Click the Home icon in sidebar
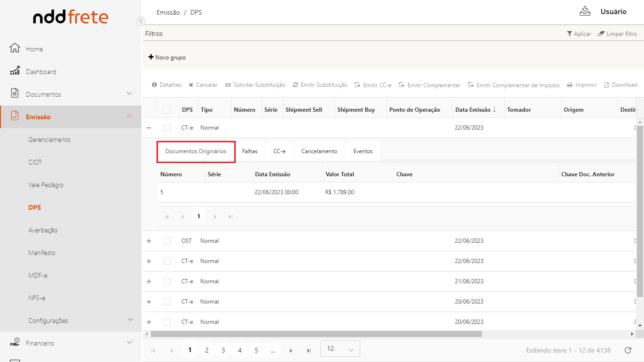Screen dimensions: 644x362 click(15, 48)
